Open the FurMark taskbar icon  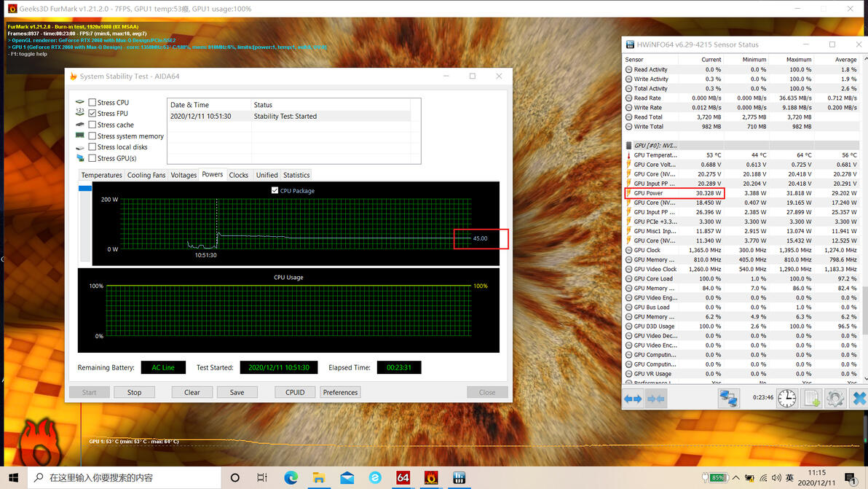click(430, 477)
